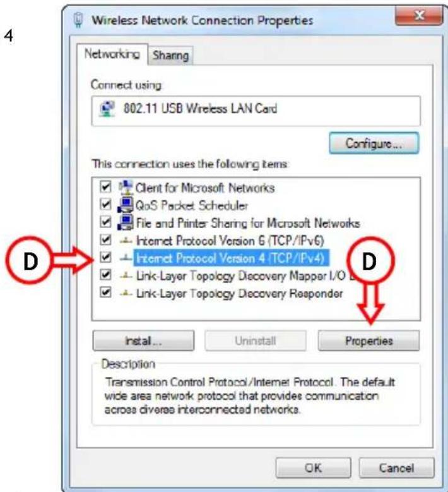Toggle Internet Protocol Version 6 checkbox
Screen dimensions: 448x492
(x=105, y=240)
